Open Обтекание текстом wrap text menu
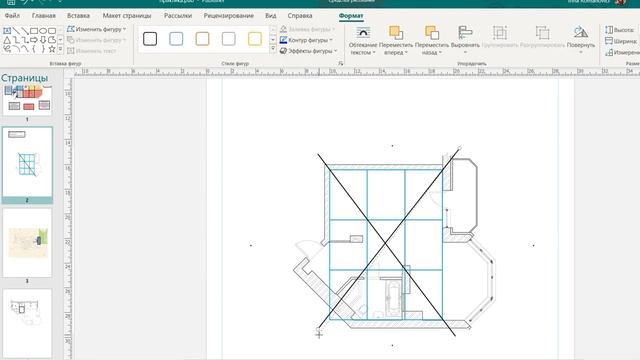The width and height of the screenshot is (640, 360). [x=363, y=41]
